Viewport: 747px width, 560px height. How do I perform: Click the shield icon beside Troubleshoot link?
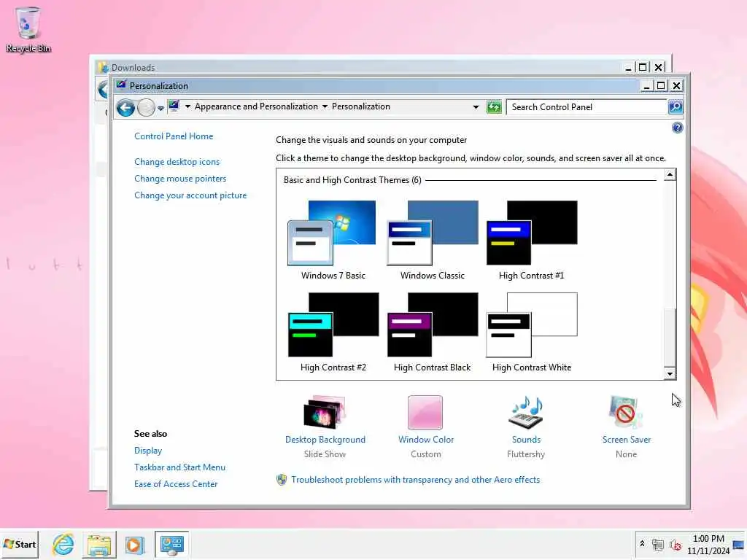click(282, 480)
